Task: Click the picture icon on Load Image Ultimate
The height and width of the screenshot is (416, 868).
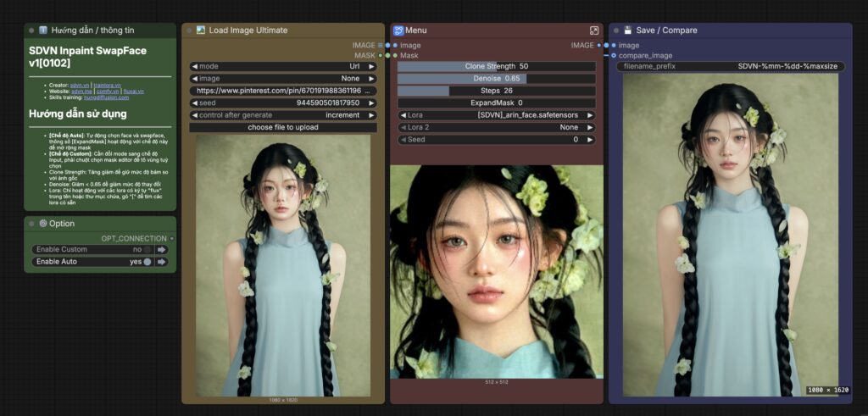Action: 201,31
